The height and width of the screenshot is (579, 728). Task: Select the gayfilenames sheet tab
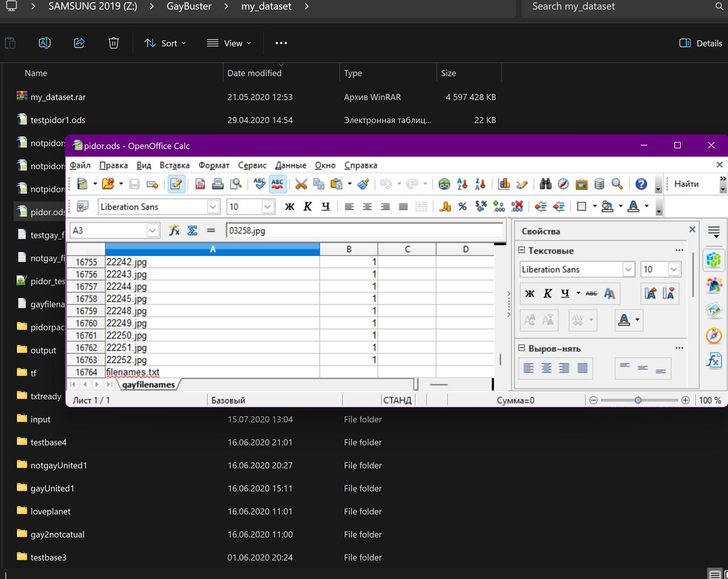pos(149,385)
